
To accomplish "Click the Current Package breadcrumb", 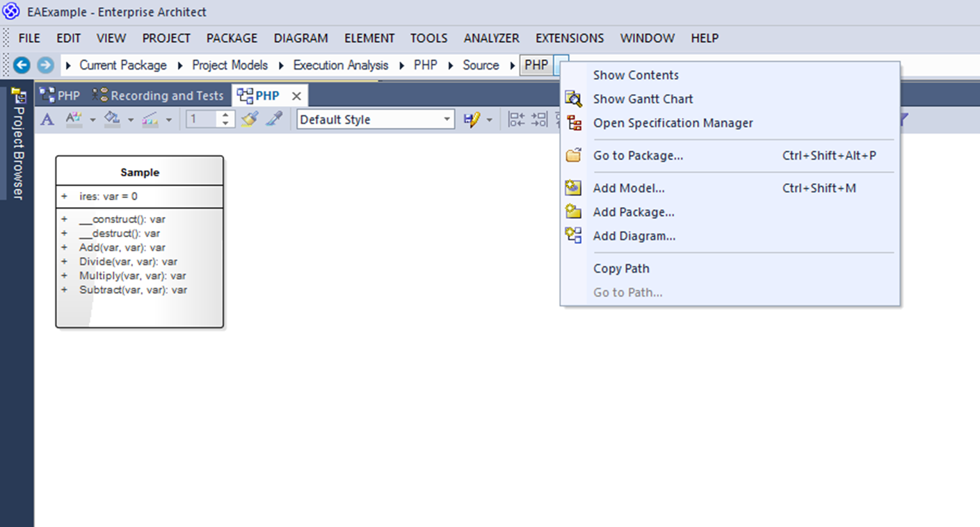I will tap(123, 65).
